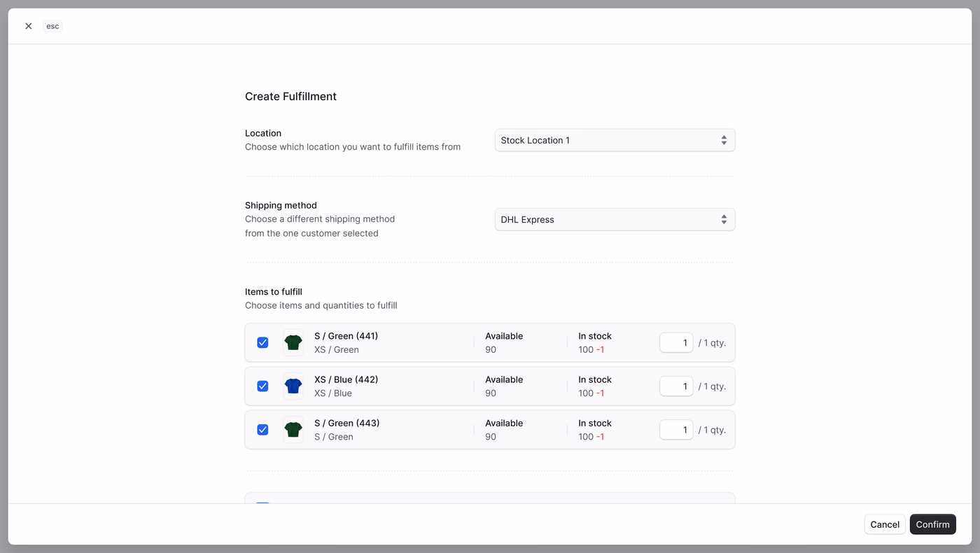Click the XS / Blue (442) title
The image size is (980, 553).
[x=346, y=379]
